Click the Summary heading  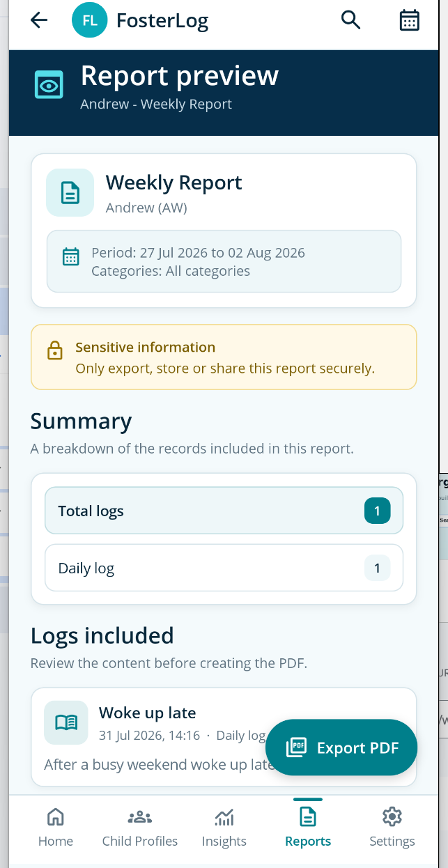tap(81, 421)
